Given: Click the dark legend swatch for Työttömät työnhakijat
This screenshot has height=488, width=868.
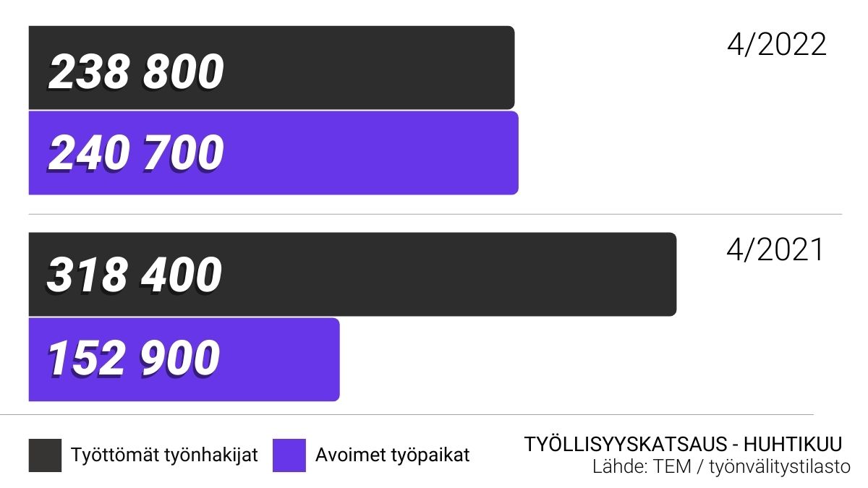Looking at the screenshot, I should 46,455.
